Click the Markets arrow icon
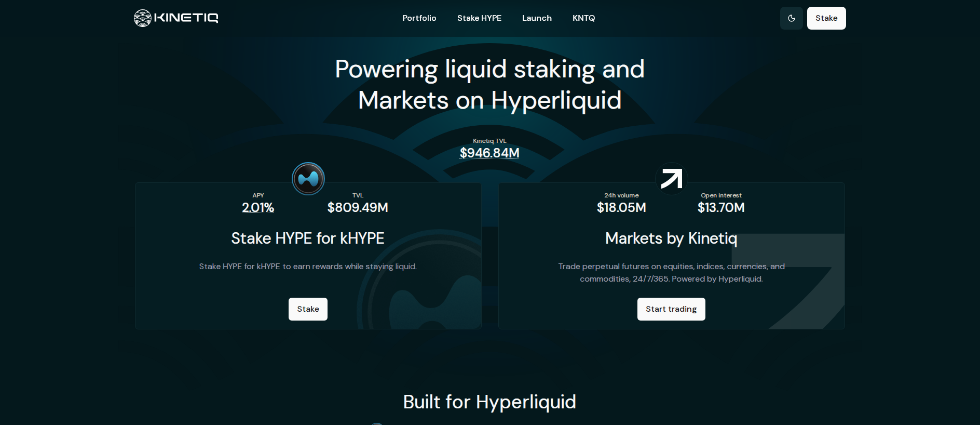980x425 pixels. (x=672, y=179)
